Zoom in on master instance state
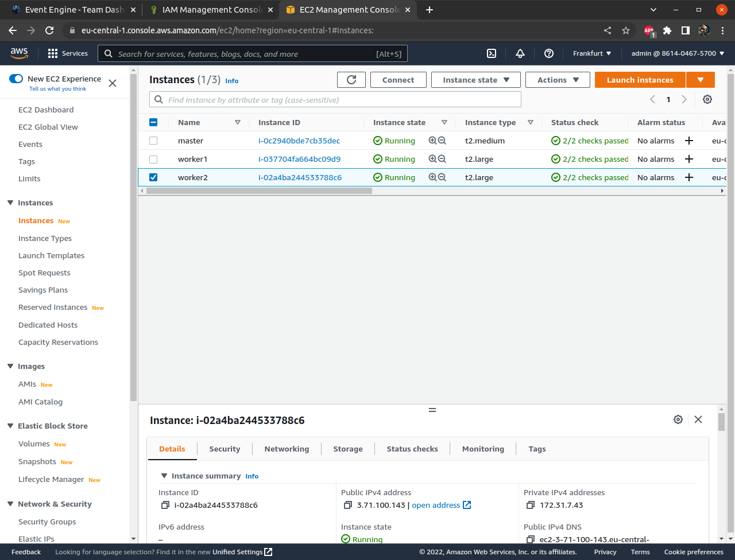The height and width of the screenshot is (560, 735). point(432,141)
